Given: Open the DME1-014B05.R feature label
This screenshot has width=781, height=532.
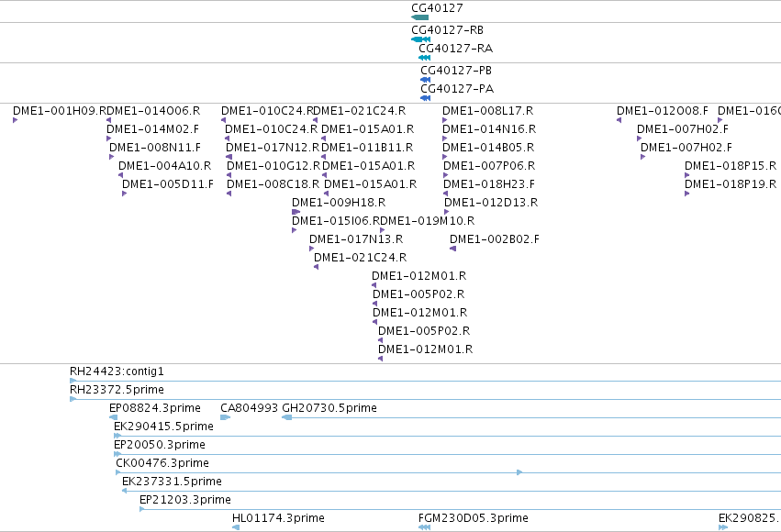Looking at the screenshot, I should pyautogui.click(x=488, y=148).
